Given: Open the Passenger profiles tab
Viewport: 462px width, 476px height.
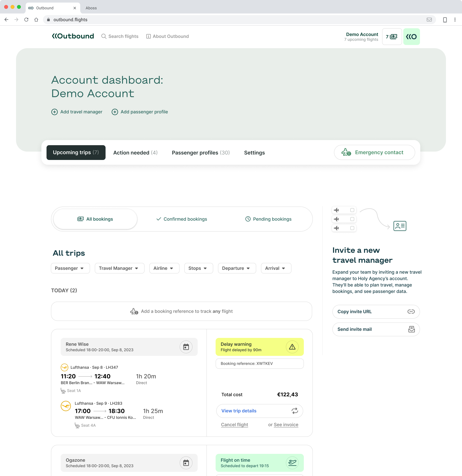Looking at the screenshot, I should click(201, 153).
